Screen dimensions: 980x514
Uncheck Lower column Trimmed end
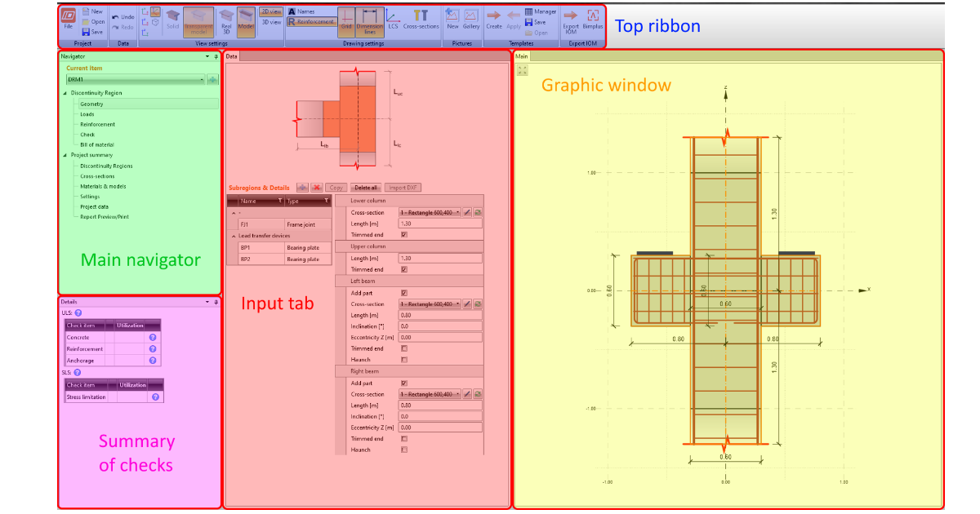[x=403, y=234]
